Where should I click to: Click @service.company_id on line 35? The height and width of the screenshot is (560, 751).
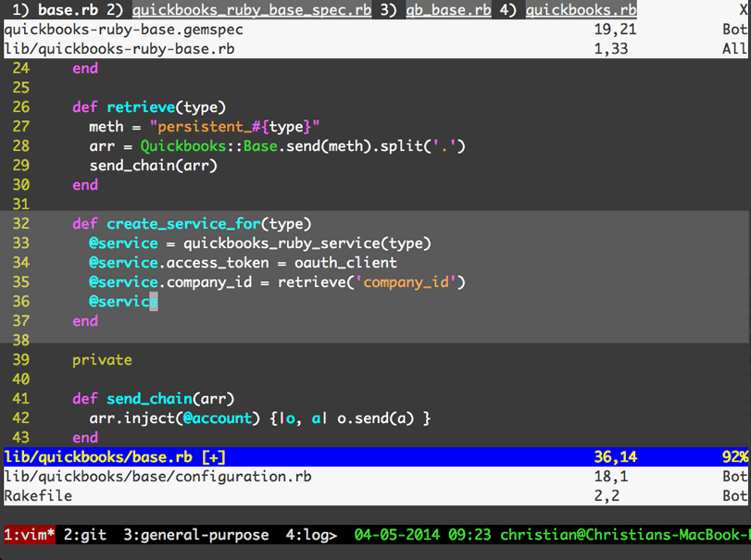click(170, 282)
